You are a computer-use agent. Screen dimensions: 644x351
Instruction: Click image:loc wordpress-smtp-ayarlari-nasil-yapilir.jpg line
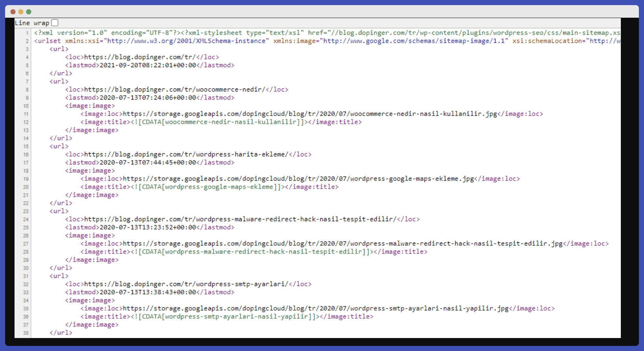[x=317, y=309]
